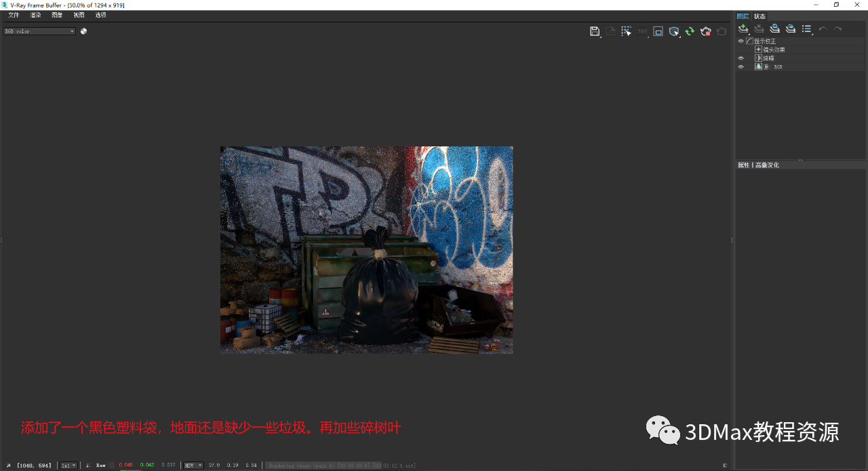Click the load layers tree icon

tap(791, 28)
